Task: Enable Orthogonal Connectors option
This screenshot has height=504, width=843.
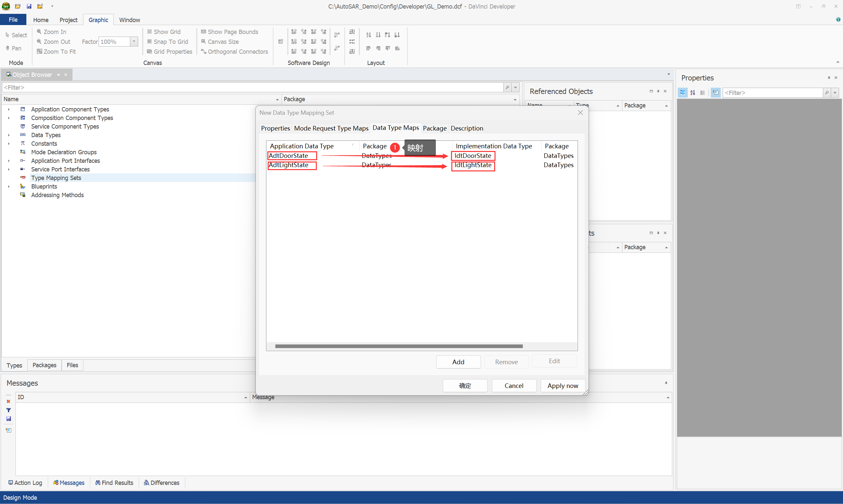Action: pos(234,51)
